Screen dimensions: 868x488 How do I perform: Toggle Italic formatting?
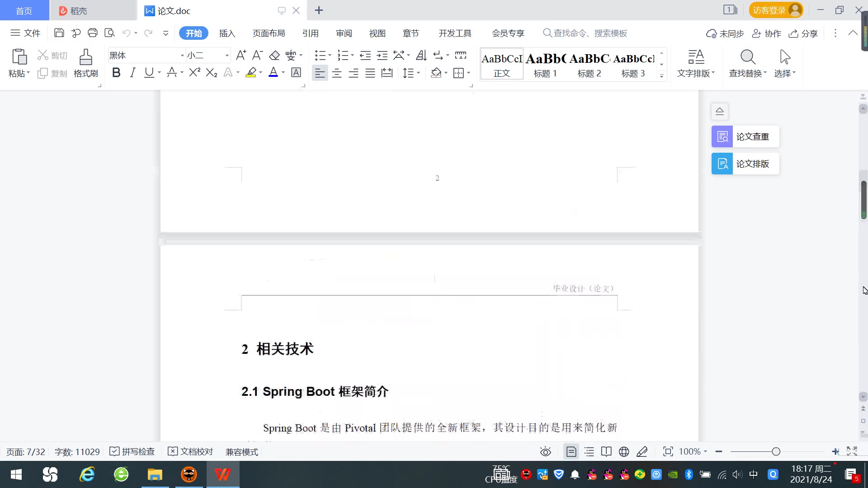132,72
